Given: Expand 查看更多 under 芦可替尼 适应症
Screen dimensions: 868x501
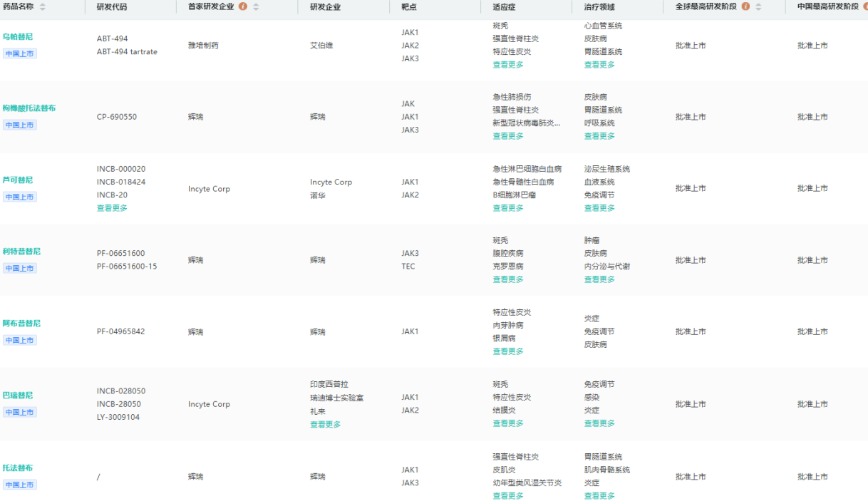Looking at the screenshot, I should (508, 208).
